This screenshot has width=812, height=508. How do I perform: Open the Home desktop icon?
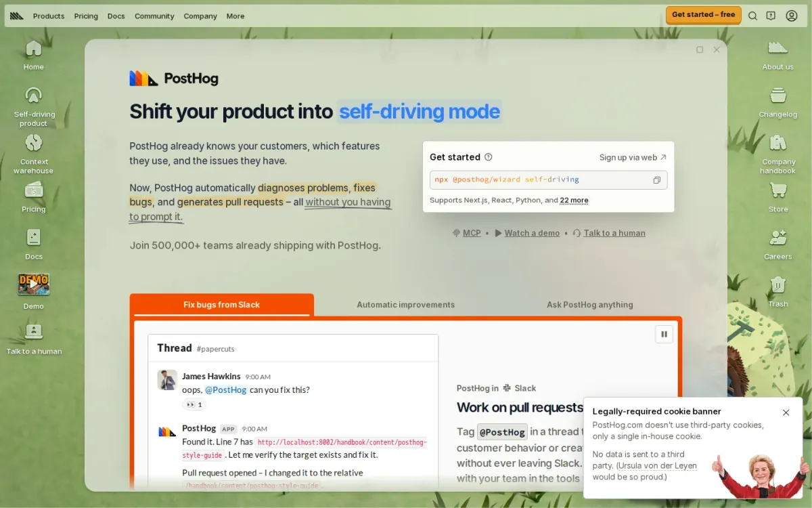click(x=33, y=55)
